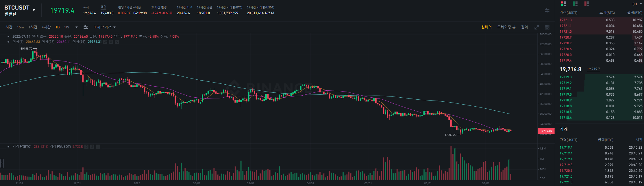
Task: Remove the 거래량 volume indicator
Action: point(98,147)
